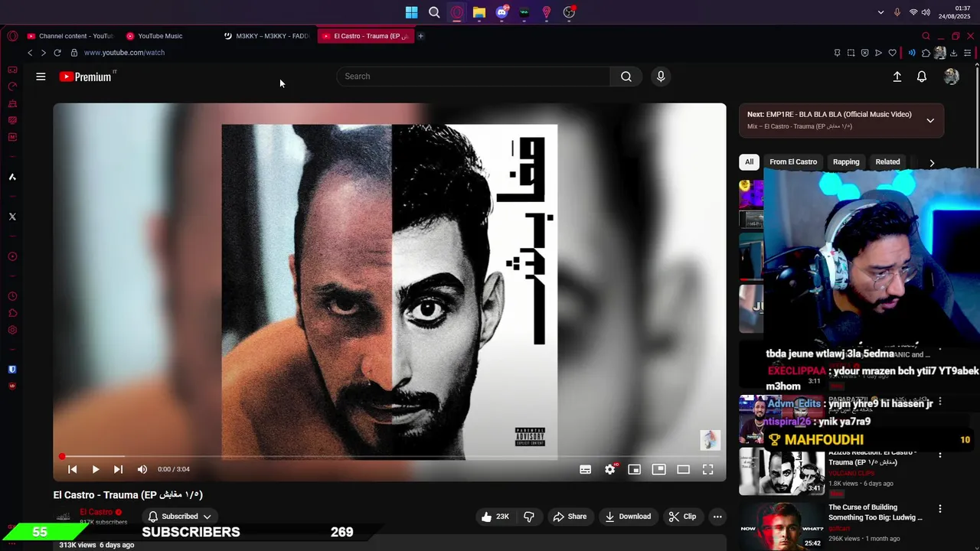Viewport: 980px width, 551px height.
Task: Open options for Azizos Reaction video
Action: tap(940, 455)
